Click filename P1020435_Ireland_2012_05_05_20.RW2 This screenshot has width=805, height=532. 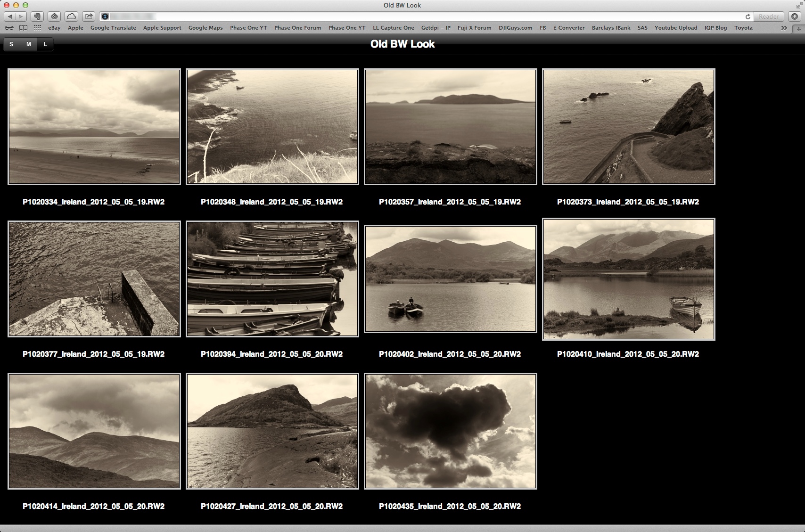tap(450, 506)
